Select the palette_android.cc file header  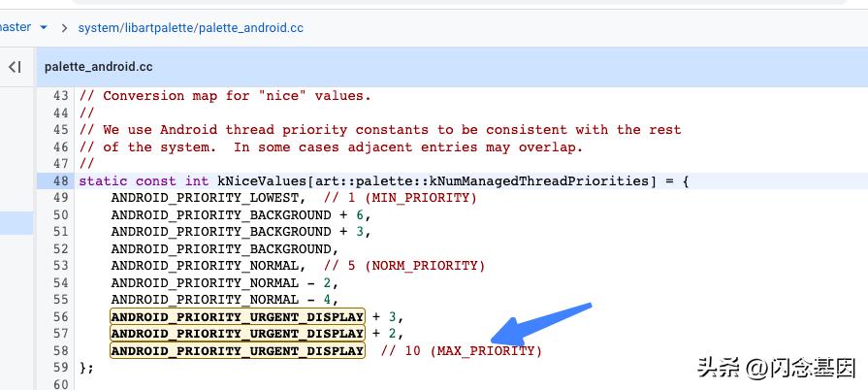coord(99,67)
